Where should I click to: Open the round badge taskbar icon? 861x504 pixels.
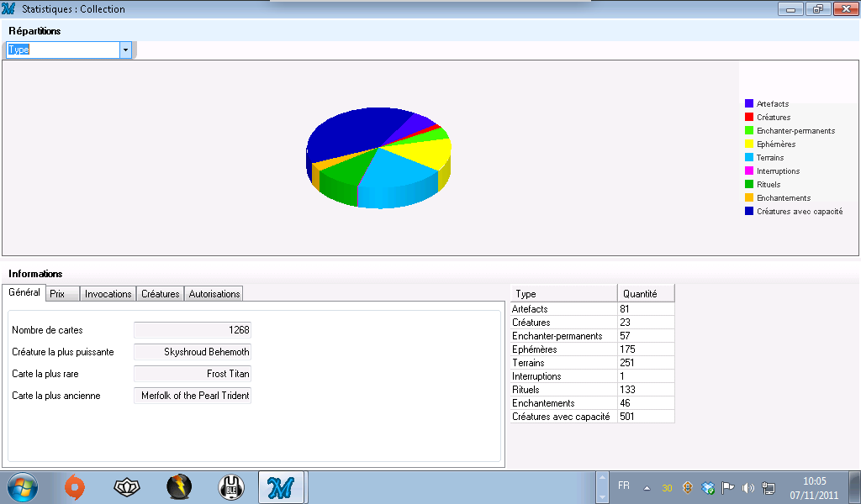pos(231,487)
